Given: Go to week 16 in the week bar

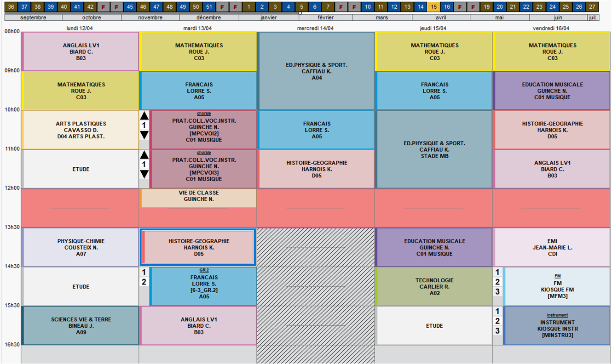Looking at the screenshot, I should click(446, 7).
